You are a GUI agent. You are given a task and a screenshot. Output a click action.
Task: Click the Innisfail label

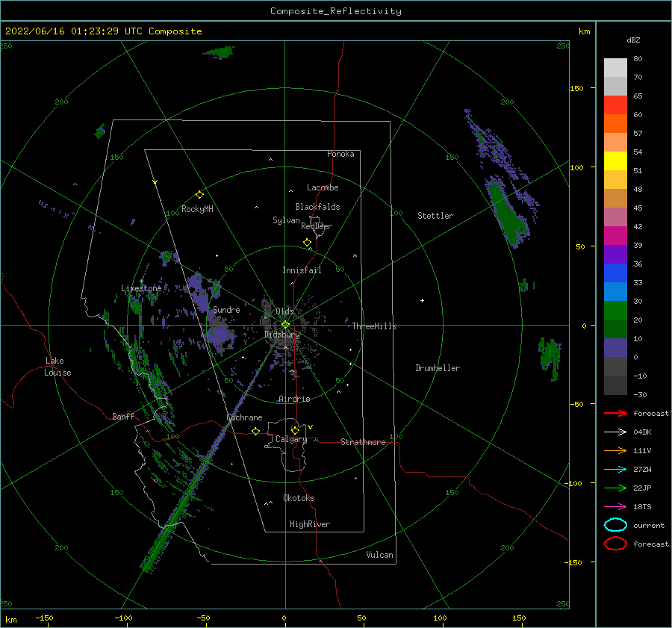click(x=302, y=270)
